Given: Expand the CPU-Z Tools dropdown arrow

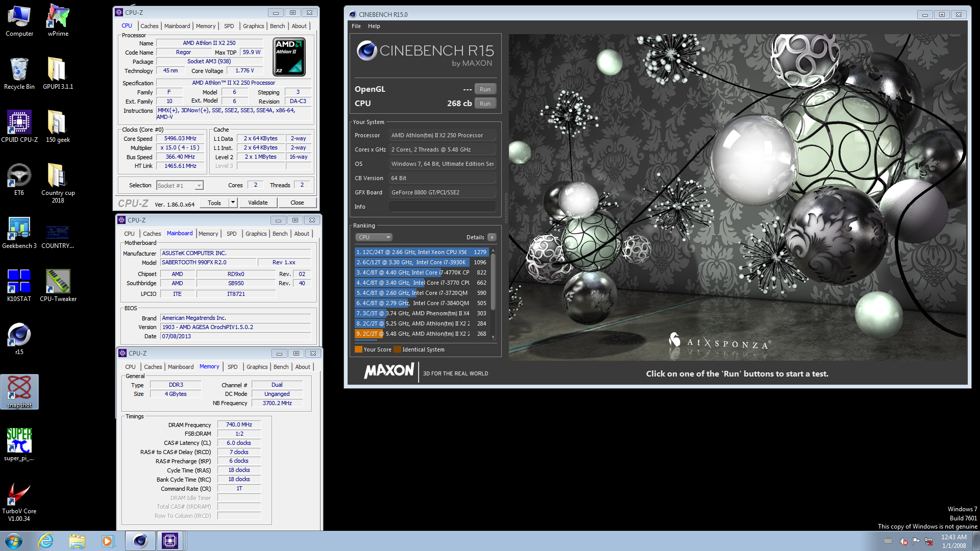Looking at the screenshot, I should 233,203.
